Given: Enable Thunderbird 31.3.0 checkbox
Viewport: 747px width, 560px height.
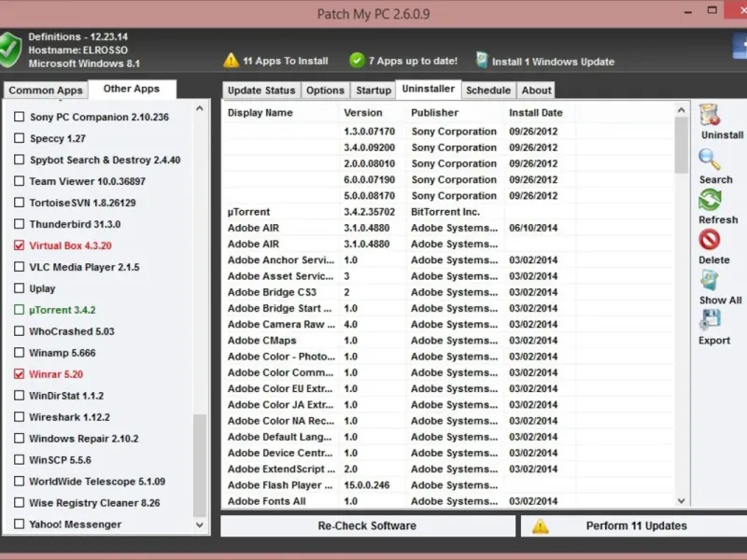Looking at the screenshot, I should click(19, 224).
